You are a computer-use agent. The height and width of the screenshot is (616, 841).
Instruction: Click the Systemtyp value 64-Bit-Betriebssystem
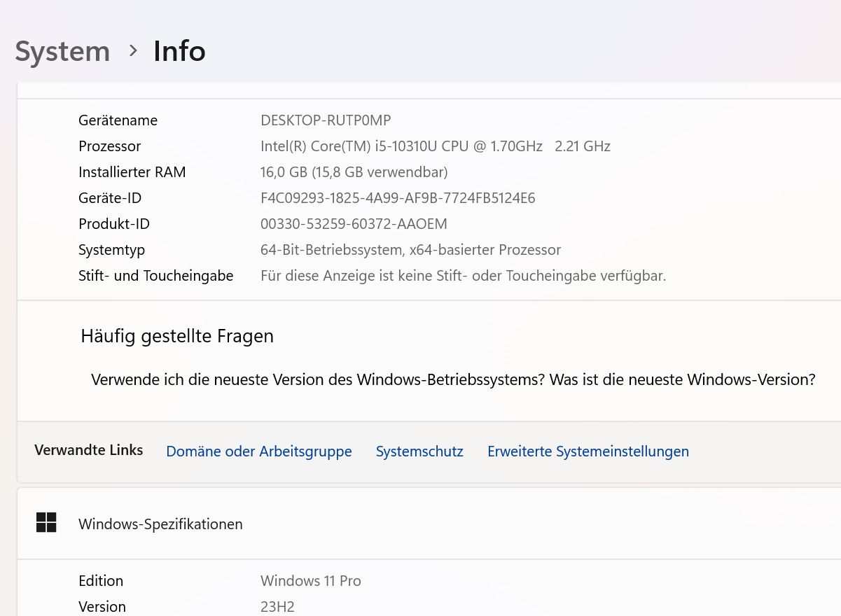click(x=410, y=250)
